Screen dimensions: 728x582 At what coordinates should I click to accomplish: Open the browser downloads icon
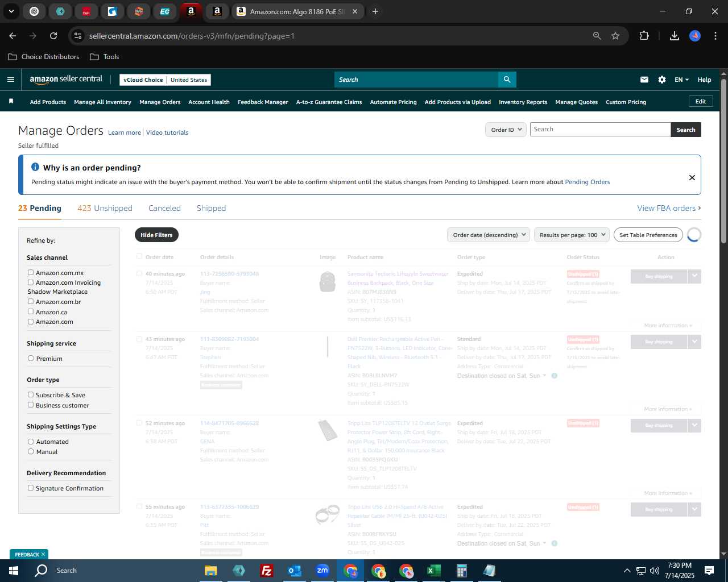[x=675, y=36]
